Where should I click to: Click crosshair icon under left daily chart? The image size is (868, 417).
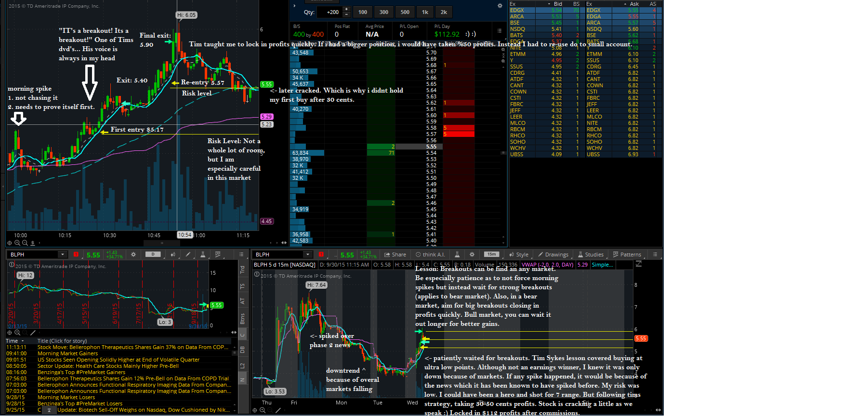pyautogui.click(x=9, y=333)
